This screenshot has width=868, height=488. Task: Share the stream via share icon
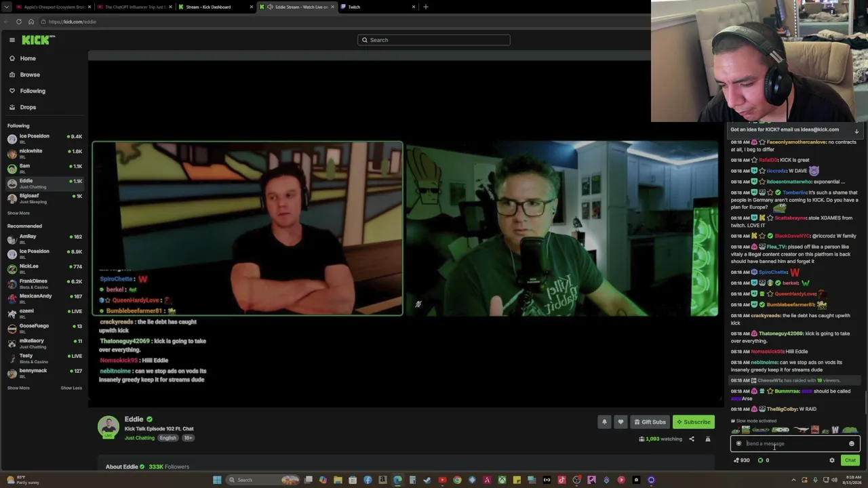pyautogui.click(x=692, y=439)
